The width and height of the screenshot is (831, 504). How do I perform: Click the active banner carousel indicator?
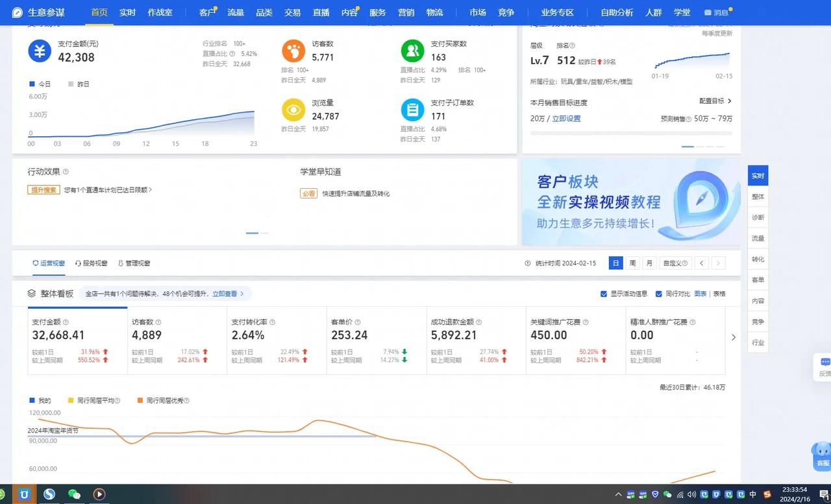pos(688,147)
